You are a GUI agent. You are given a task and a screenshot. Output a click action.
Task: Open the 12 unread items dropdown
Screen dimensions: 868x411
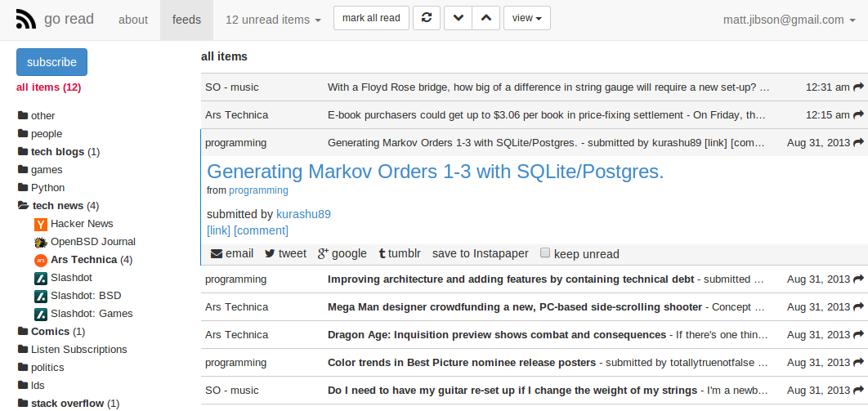[273, 20]
